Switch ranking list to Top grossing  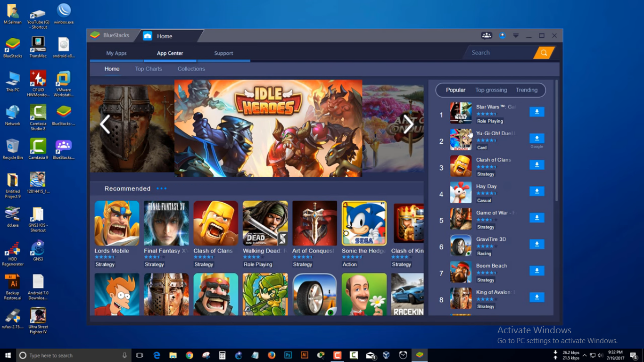click(491, 90)
